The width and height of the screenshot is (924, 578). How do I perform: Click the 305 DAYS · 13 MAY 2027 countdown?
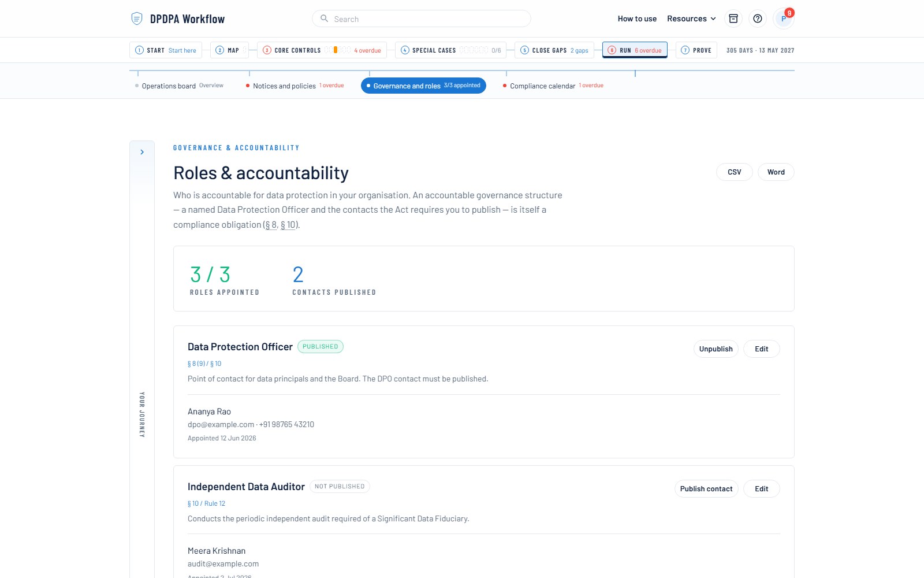pos(760,50)
